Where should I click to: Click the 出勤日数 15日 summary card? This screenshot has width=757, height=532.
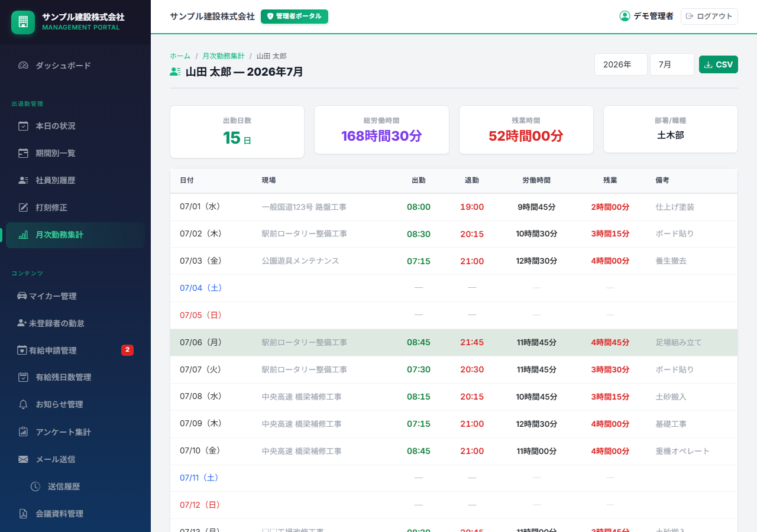237,132
